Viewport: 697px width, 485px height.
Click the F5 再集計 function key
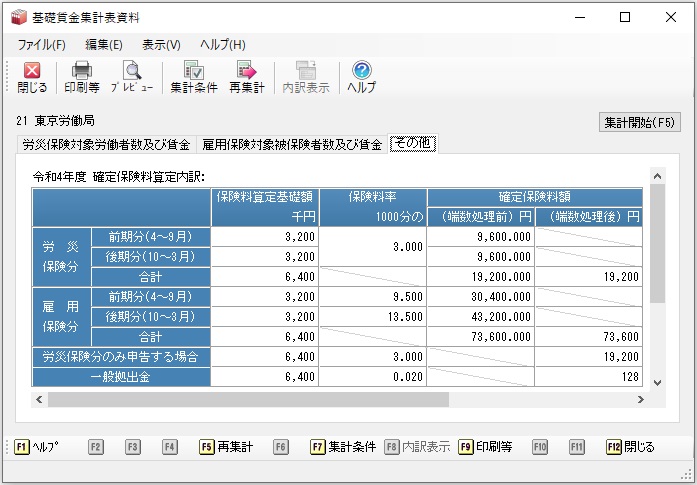point(226,447)
